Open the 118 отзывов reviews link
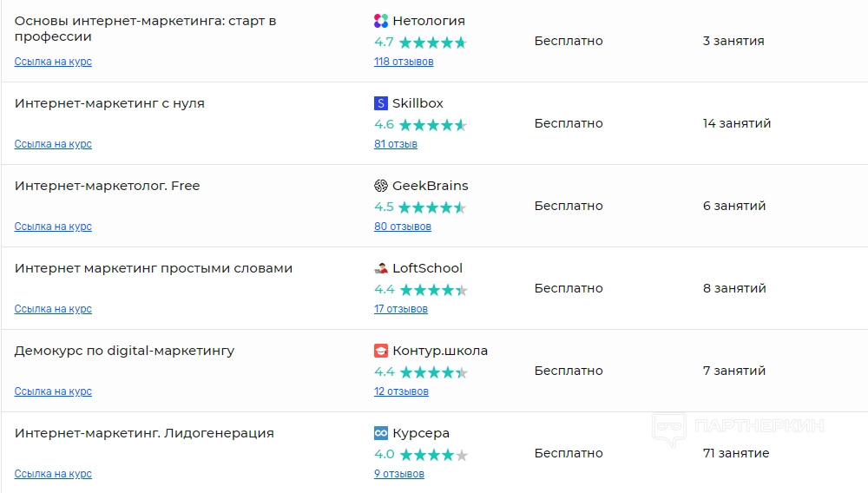868x493 pixels. coord(404,62)
